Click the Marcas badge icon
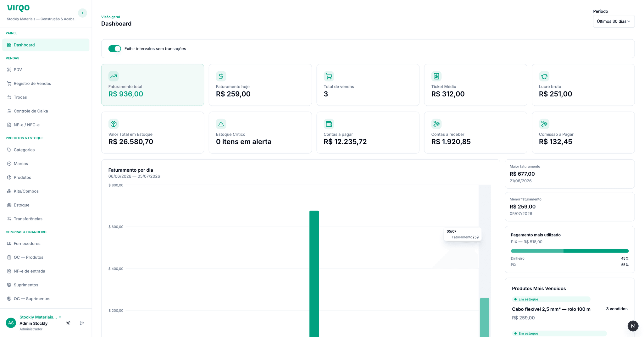 click(x=9, y=163)
